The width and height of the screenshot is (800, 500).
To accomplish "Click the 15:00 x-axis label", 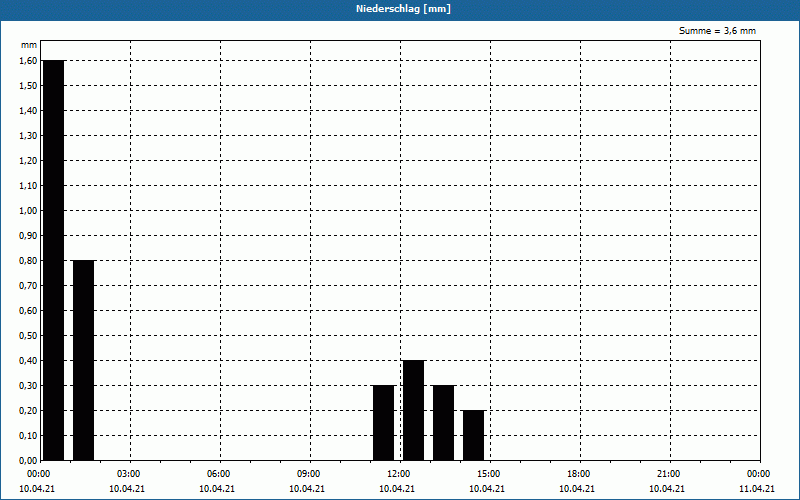I will click(x=488, y=474).
